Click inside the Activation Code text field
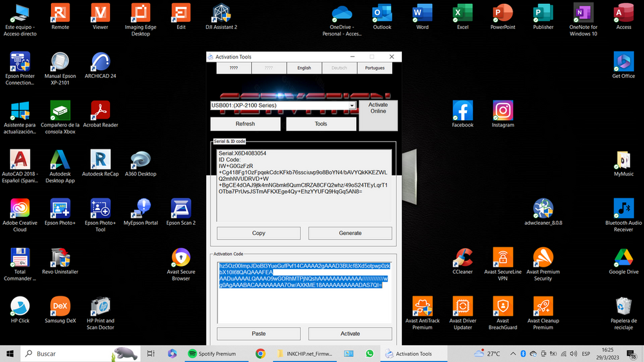 pyautogui.click(x=304, y=303)
